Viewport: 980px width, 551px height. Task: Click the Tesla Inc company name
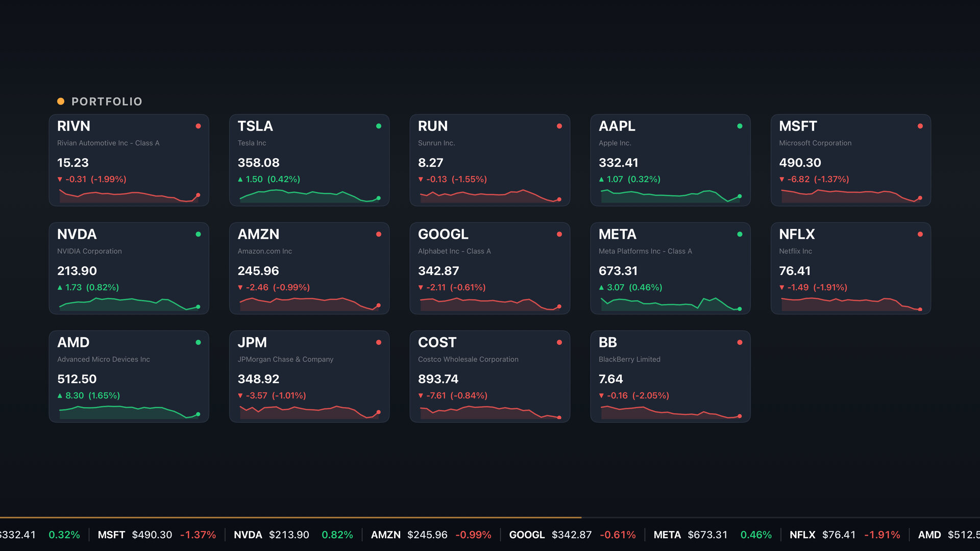pos(252,143)
